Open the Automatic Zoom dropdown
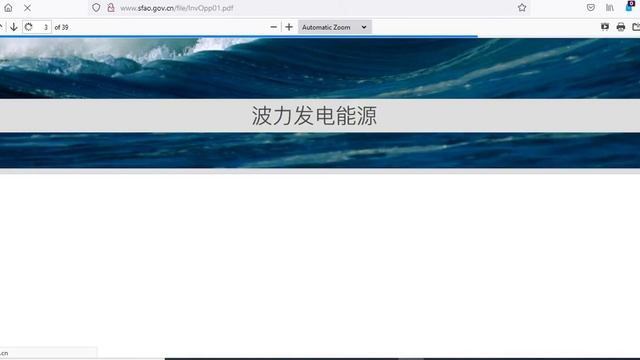This screenshot has height=360, width=640. click(335, 27)
